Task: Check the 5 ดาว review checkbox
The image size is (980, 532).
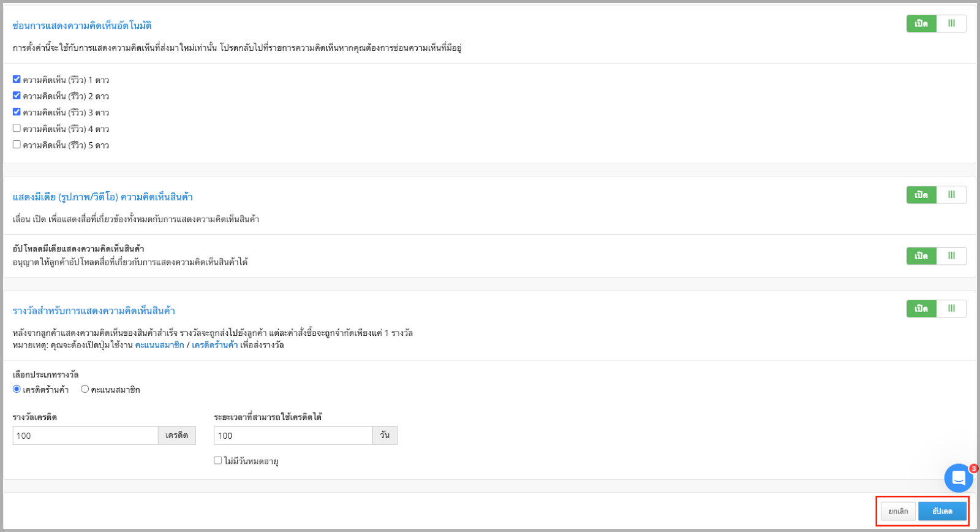Action: pyautogui.click(x=17, y=145)
